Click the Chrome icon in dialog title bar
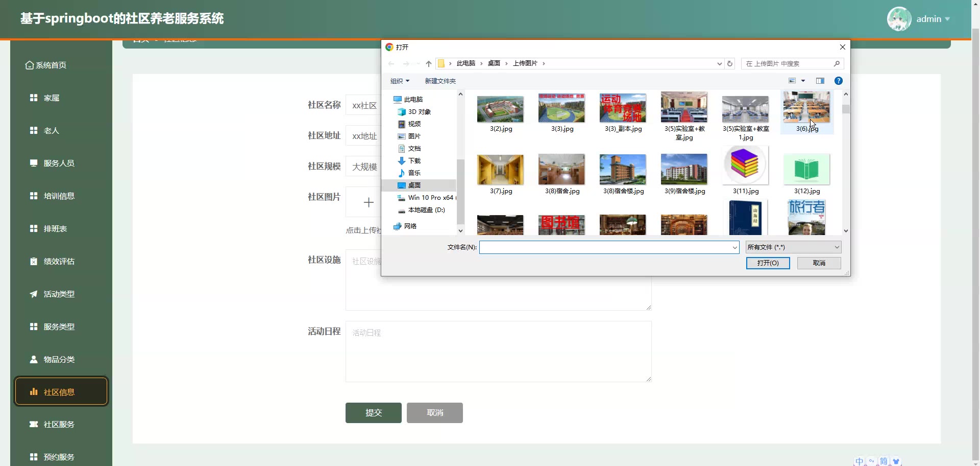 pos(389,47)
